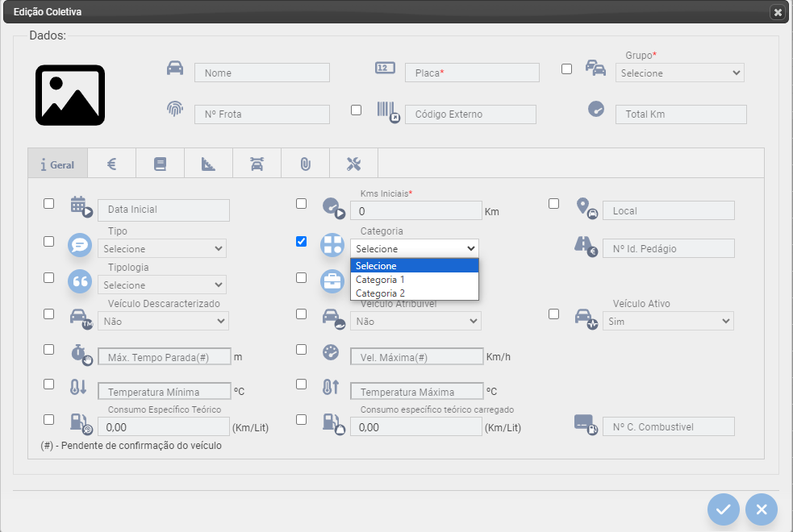The width and height of the screenshot is (793, 532).
Task: Open the book tab
Action: (160, 164)
